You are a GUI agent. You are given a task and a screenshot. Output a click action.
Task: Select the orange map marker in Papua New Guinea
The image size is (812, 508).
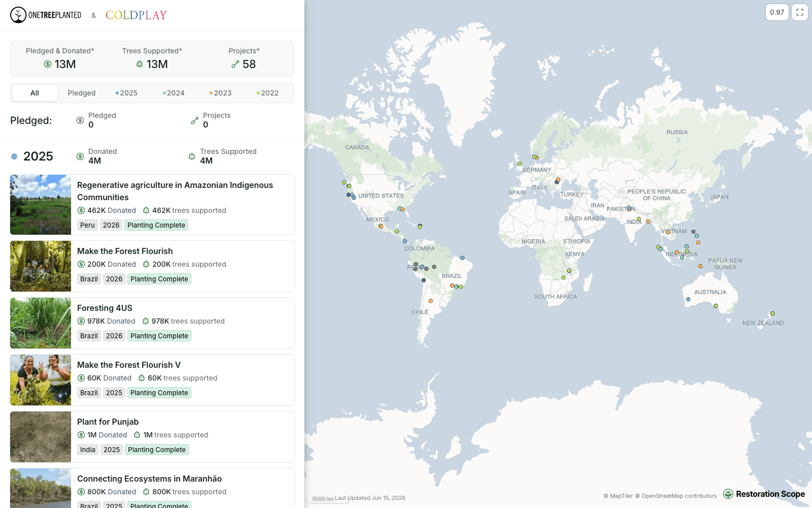700,266
